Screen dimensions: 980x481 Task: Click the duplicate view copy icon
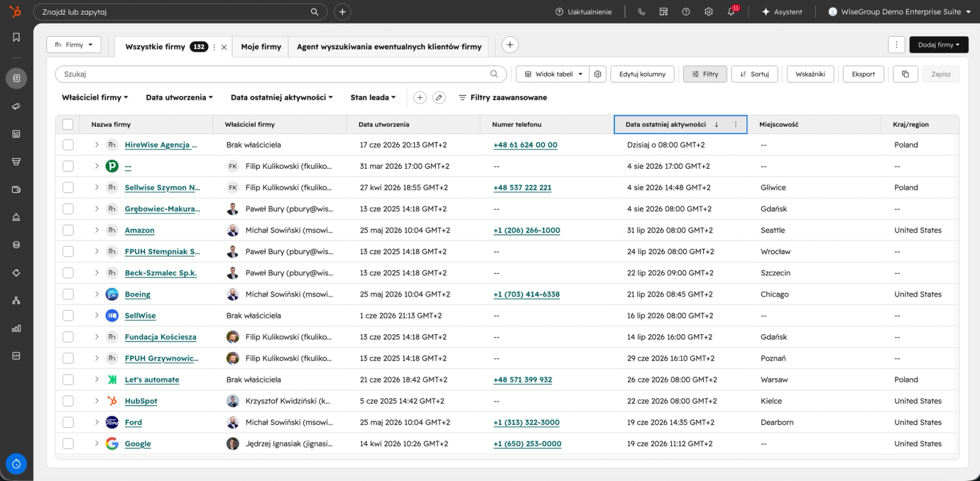coord(905,74)
